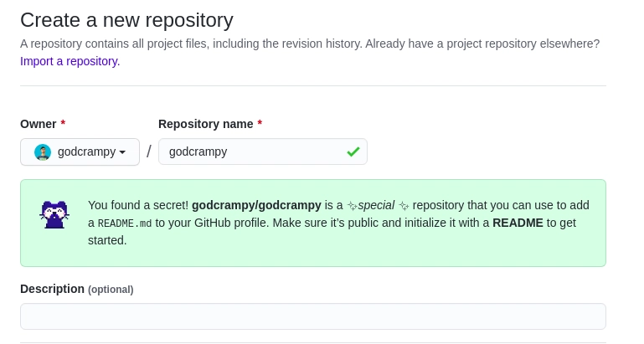The image size is (644, 344).
Task: Click the Mona cat icon in the secret notice
Action: tap(54, 214)
